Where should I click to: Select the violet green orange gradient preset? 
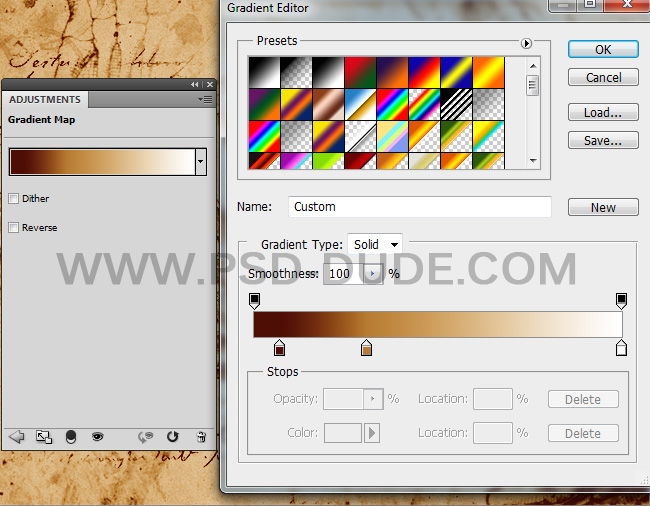[264, 104]
